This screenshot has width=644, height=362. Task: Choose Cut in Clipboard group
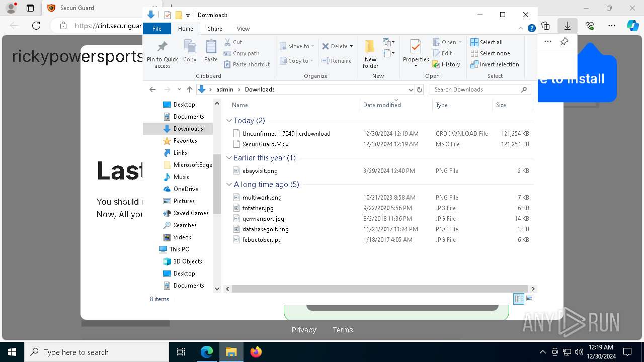[x=233, y=42]
